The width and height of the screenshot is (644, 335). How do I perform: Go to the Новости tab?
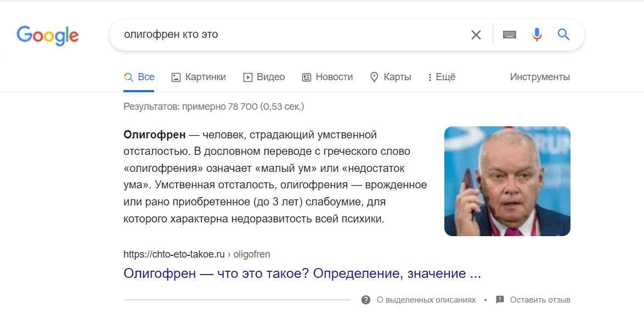pyautogui.click(x=327, y=77)
